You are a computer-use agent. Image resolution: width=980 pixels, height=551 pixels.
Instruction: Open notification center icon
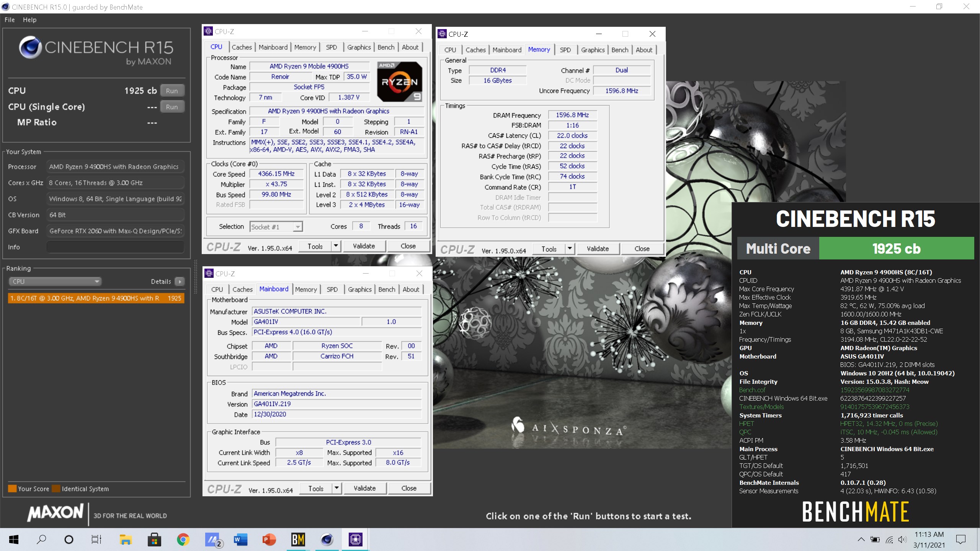960,540
